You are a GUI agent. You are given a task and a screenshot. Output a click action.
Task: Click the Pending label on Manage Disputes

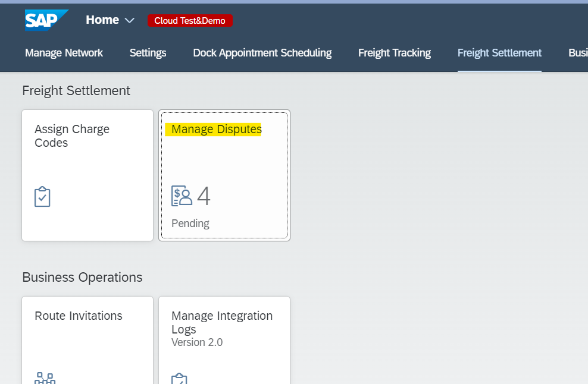[190, 224]
